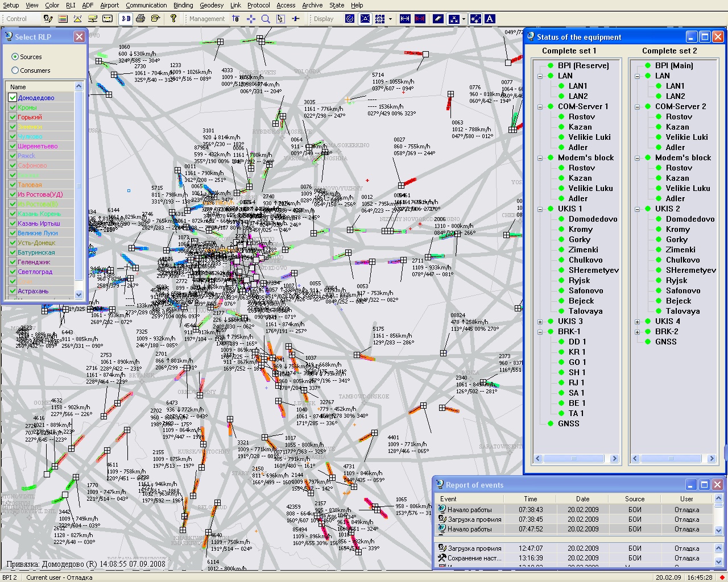Open the Geodesy menu
The image size is (728, 582).
[212, 5]
